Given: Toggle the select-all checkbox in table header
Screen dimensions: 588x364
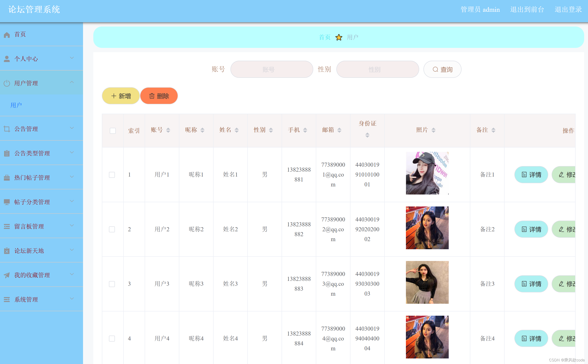Looking at the screenshot, I should tap(113, 131).
